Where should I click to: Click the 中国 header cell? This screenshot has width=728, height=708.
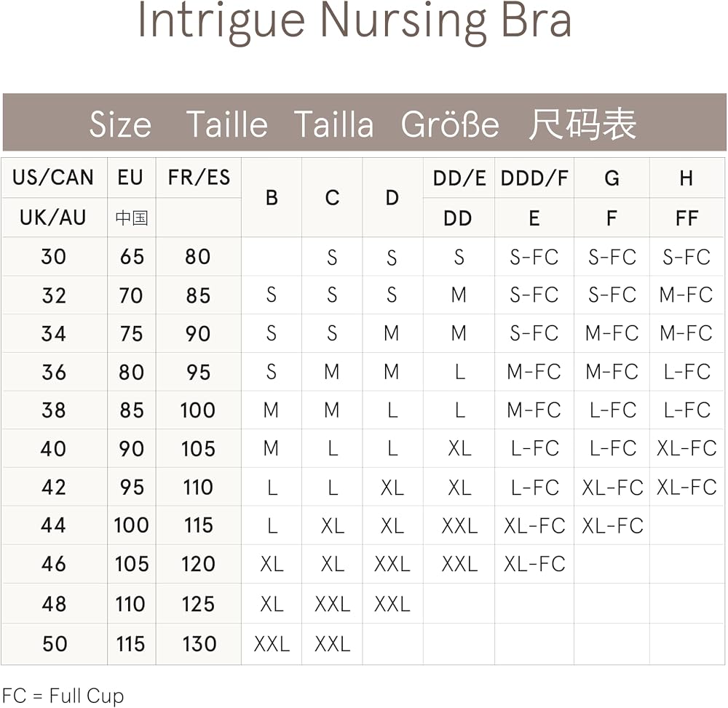point(131,218)
